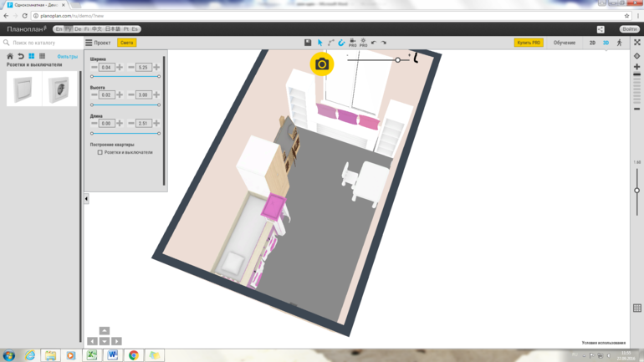Save the project with floppy disk icon
The width and height of the screenshot is (644, 362).
tap(308, 43)
